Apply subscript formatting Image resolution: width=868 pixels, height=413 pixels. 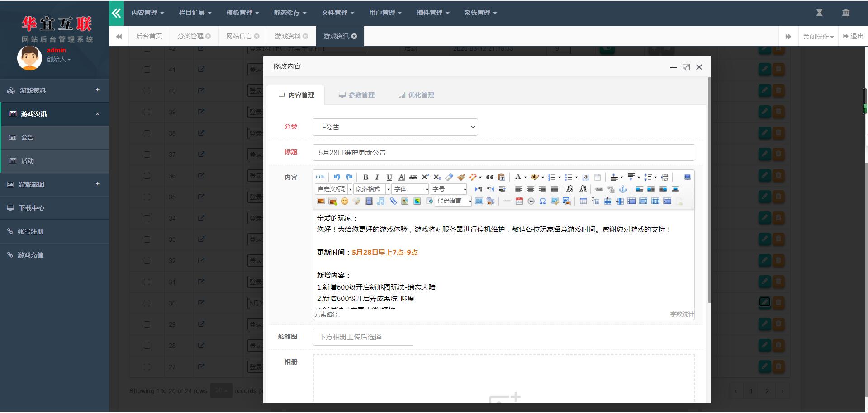pos(437,177)
